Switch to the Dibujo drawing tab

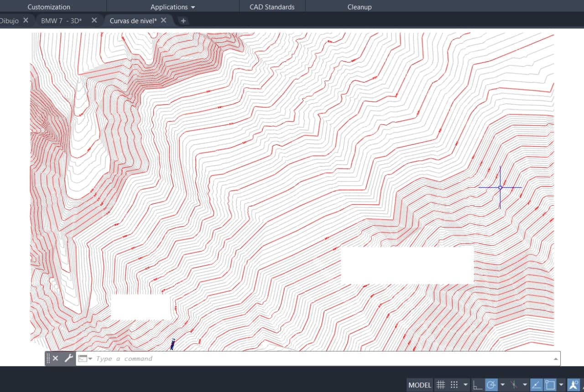coord(9,21)
